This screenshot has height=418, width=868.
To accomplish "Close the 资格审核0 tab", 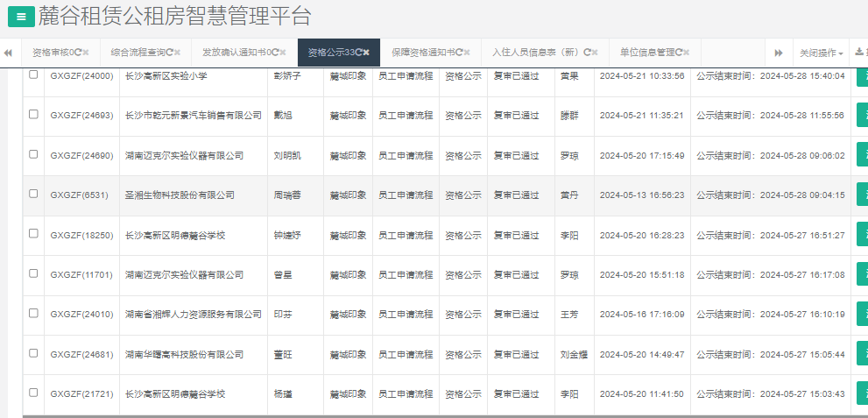I will point(86,53).
